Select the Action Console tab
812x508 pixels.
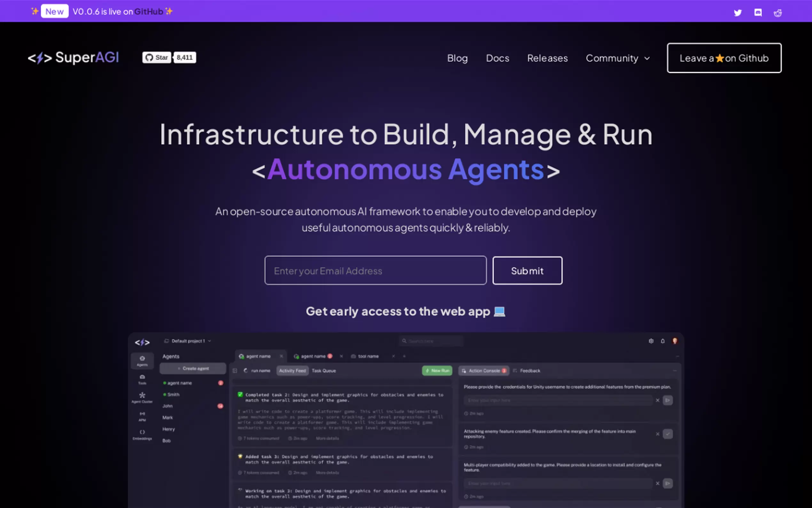click(x=484, y=370)
